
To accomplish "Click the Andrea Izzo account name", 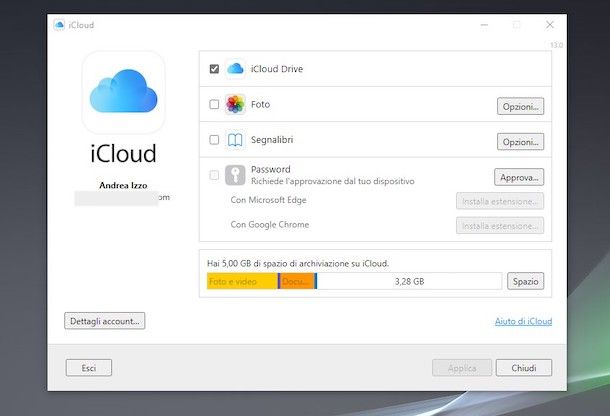I will 123,186.
